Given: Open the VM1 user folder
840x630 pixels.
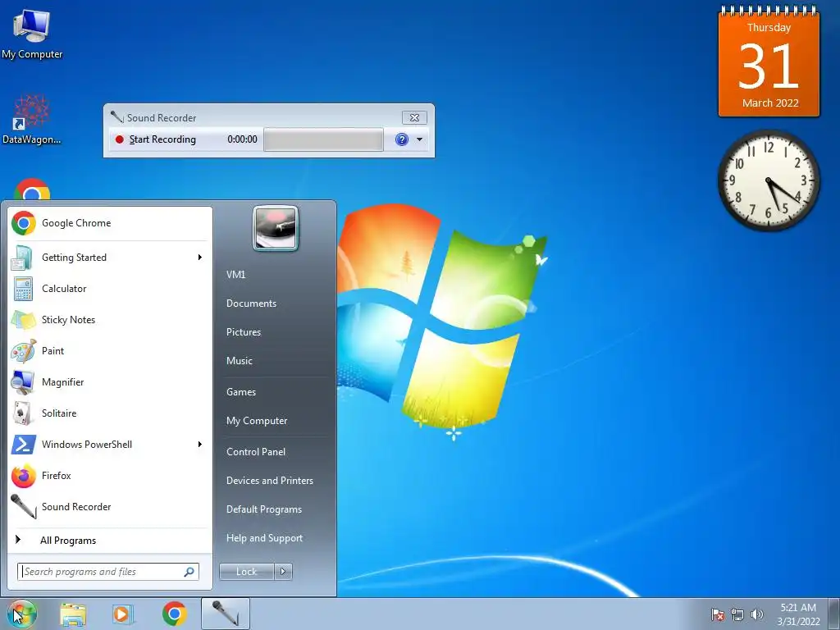Looking at the screenshot, I should pyautogui.click(x=235, y=274).
